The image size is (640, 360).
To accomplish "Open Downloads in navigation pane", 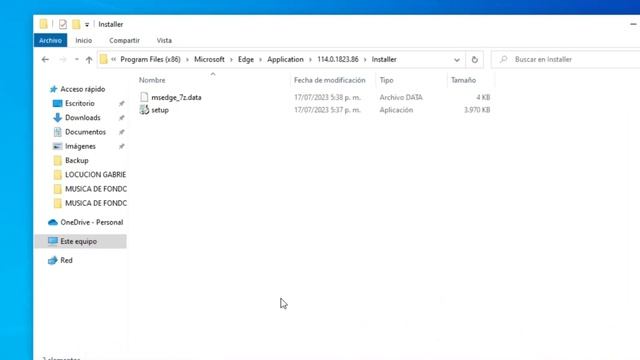I will tap(82, 118).
